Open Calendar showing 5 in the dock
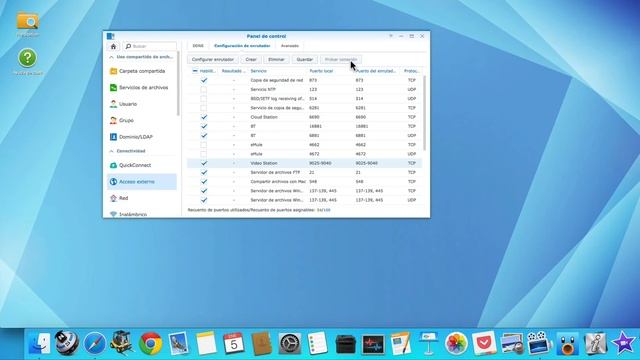640x360 pixels. click(x=234, y=343)
